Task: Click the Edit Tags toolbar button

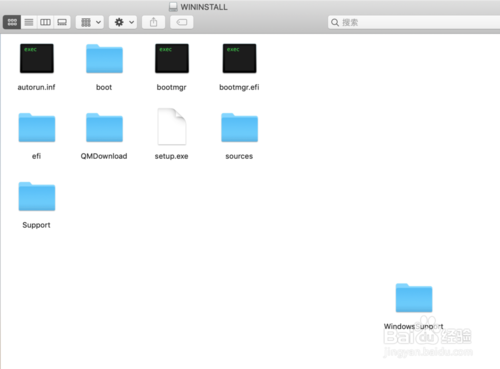Action: (182, 22)
